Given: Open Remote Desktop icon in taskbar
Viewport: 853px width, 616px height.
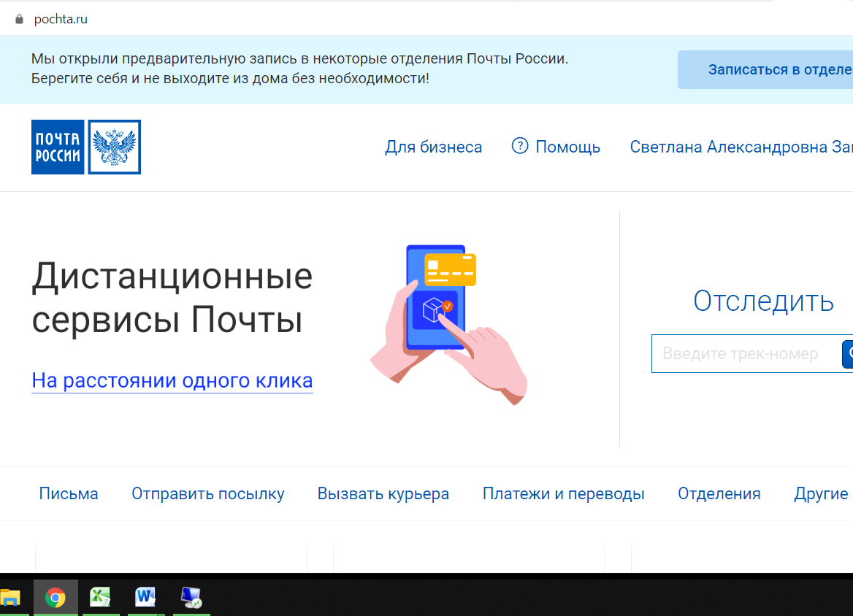Looking at the screenshot, I should 191,598.
